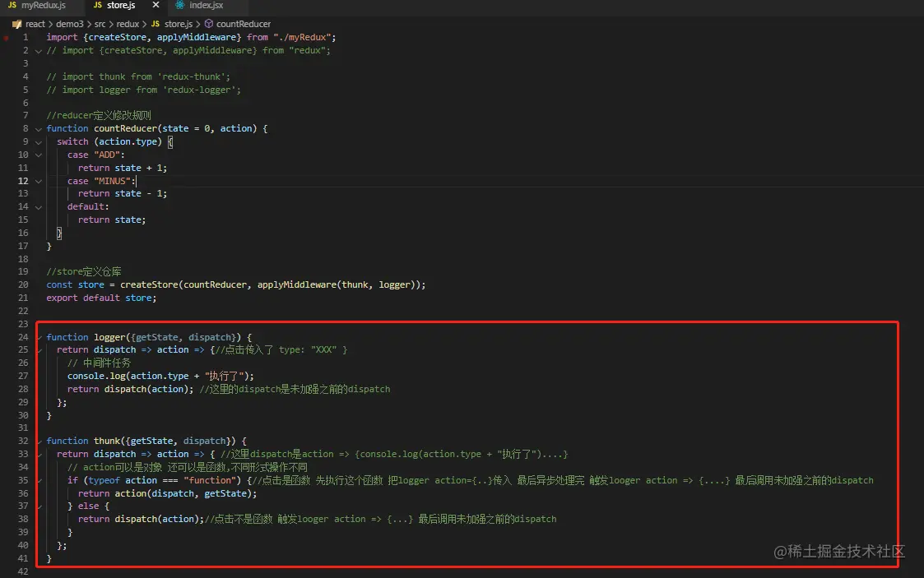Viewport: 924px width, 578px height.
Task: Click the "./myRedux" import path string
Action: [302, 37]
